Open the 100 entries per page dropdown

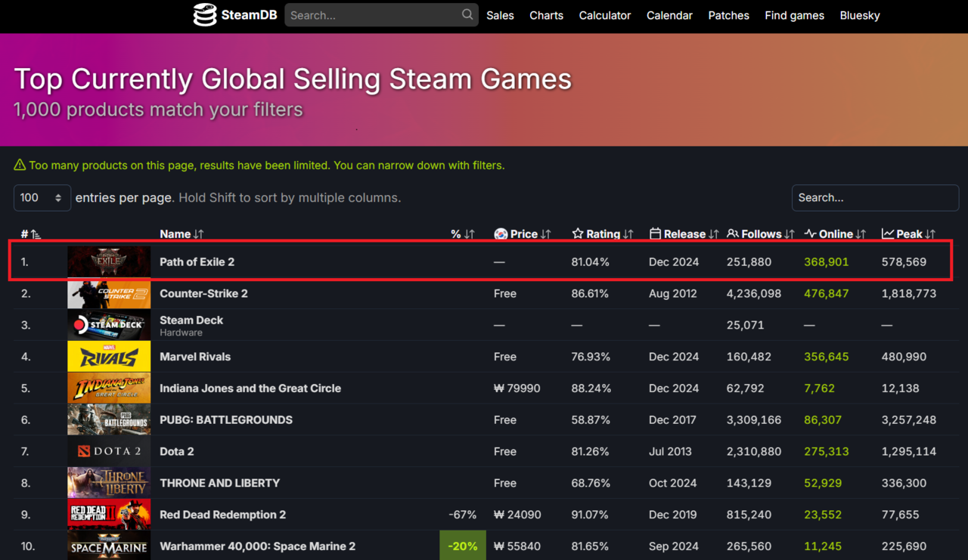pyautogui.click(x=42, y=198)
